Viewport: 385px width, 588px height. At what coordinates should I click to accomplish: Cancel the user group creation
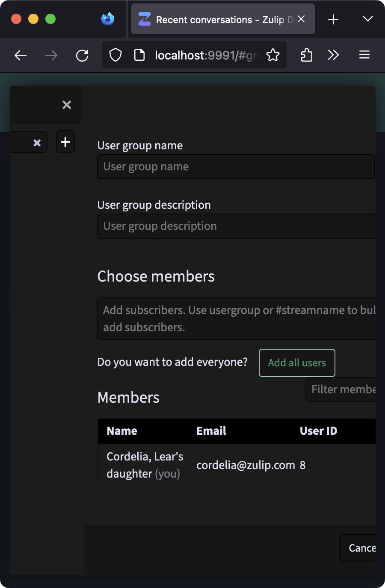(x=364, y=548)
